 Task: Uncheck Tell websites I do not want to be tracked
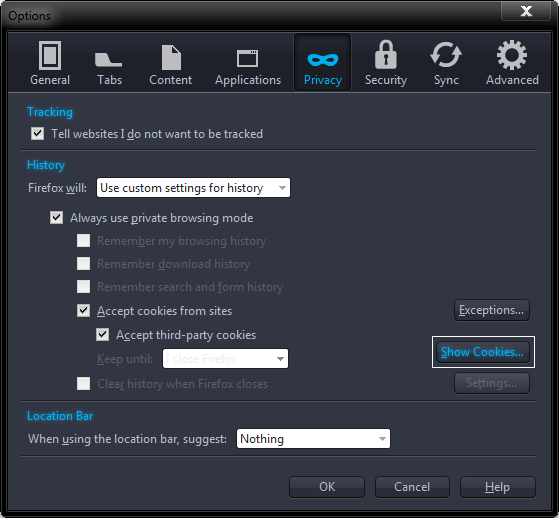click(37, 134)
